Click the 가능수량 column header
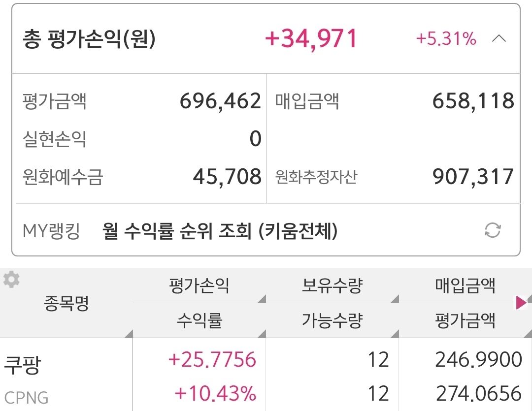Viewport: 532px width, 411px height. point(332,321)
